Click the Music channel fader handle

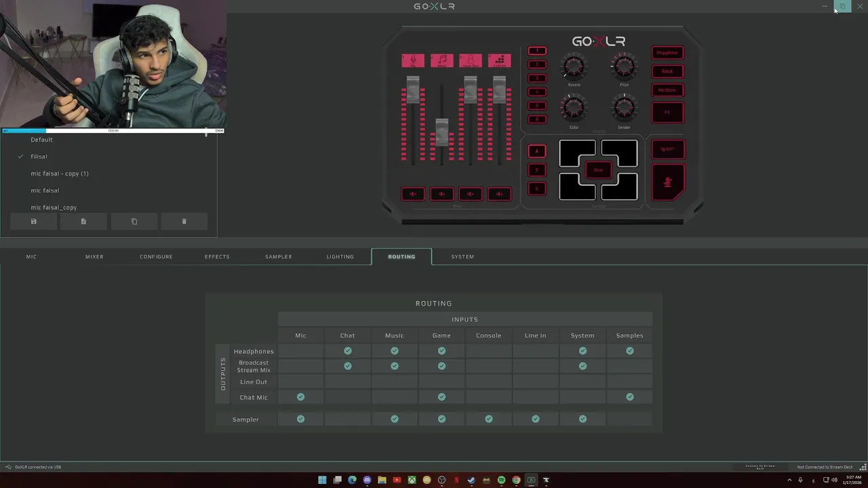point(441,132)
